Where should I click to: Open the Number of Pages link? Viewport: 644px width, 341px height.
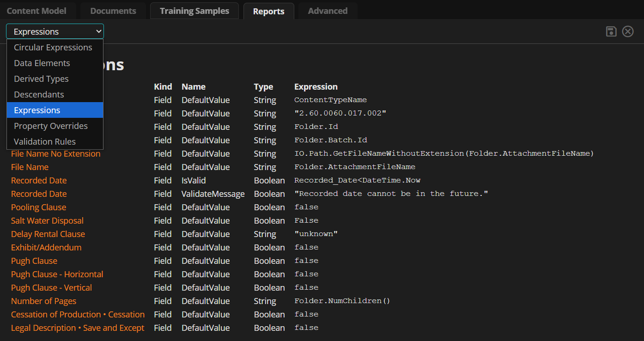pos(43,301)
